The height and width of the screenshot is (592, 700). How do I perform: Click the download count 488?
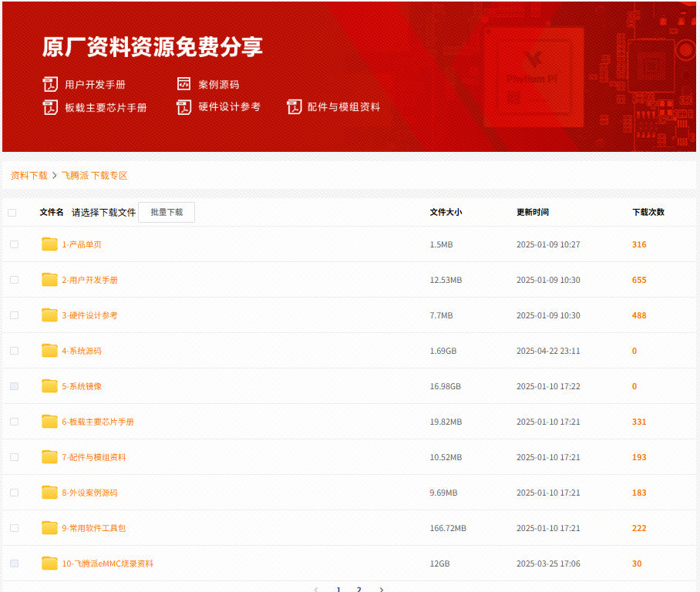coord(639,315)
